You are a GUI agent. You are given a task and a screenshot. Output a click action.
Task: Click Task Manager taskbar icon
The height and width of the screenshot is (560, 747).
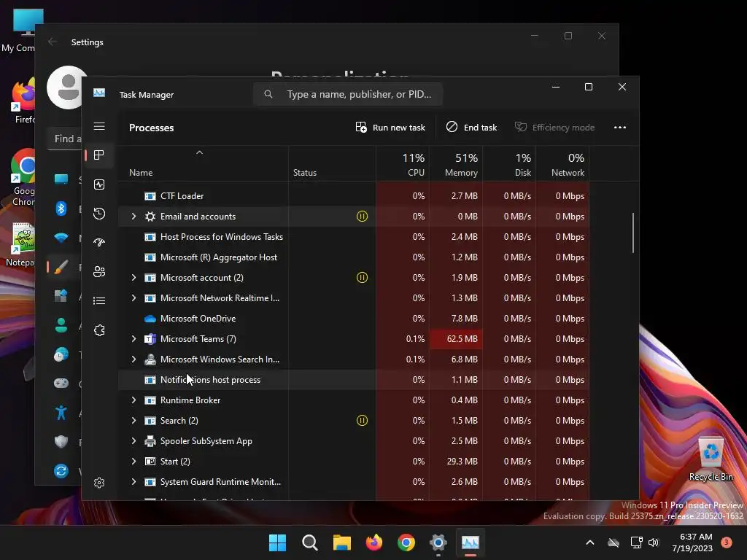[471, 542]
